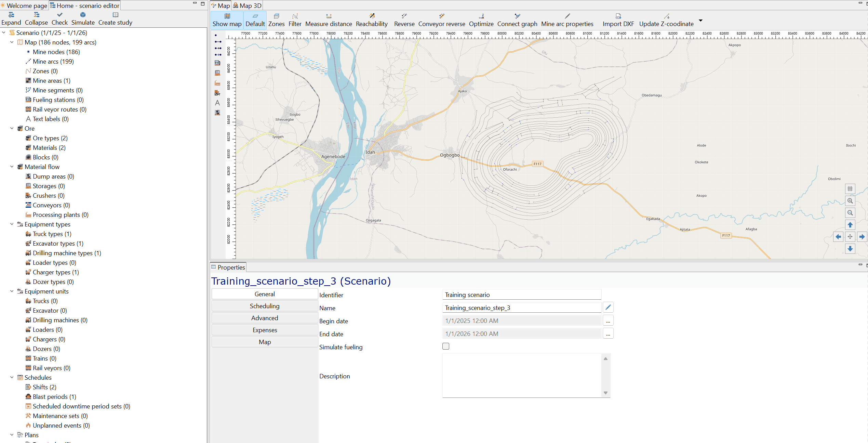
Task: Open the Filter tool
Action: pos(295,20)
